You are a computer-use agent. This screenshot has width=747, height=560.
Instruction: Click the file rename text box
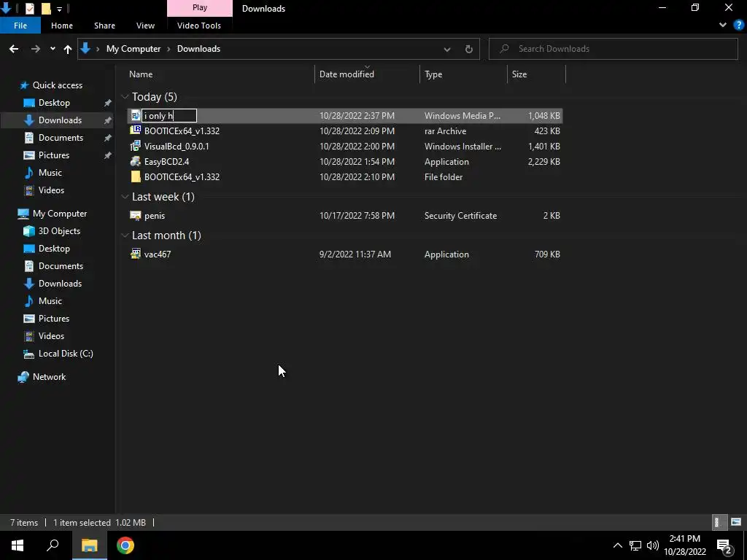click(169, 116)
